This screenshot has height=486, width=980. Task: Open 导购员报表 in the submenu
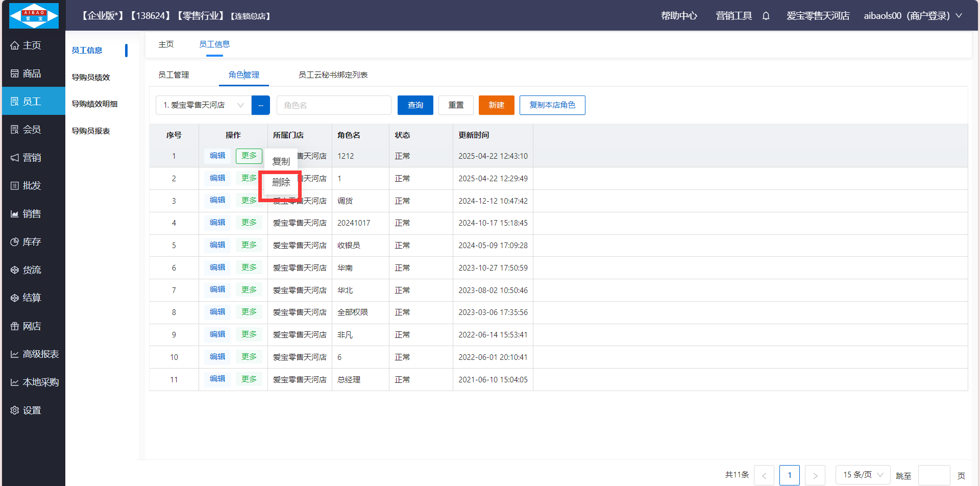[91, 131]
